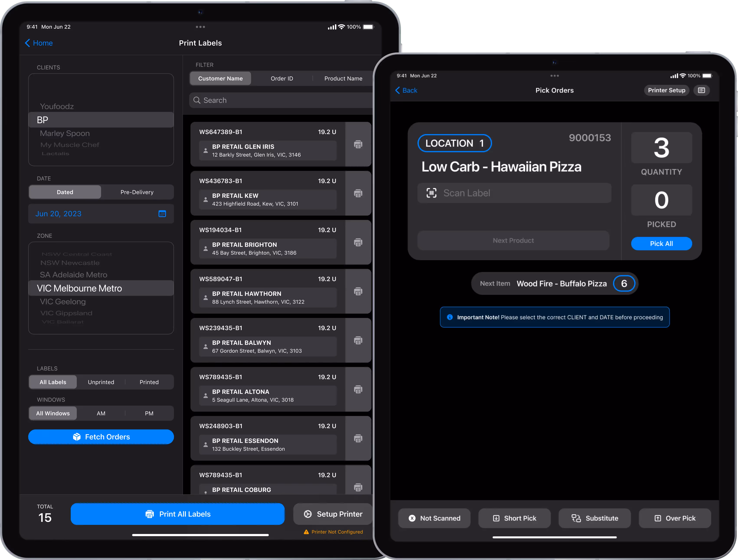Filter by Order ID tab
This screenshot has width=738, height=560.
click(282, 78)
